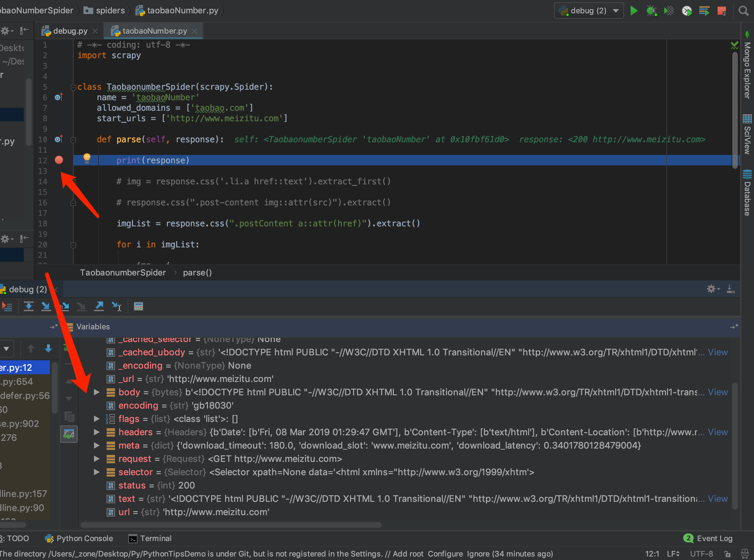754x560 pixels.
Task: Click the Step Over debugger icon
Action: (29, 307)
